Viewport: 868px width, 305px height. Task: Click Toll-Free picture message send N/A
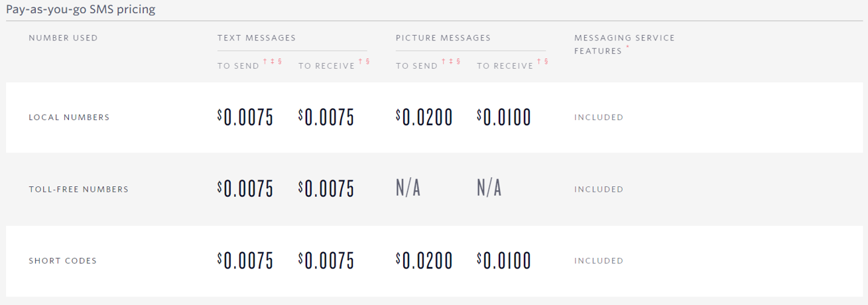[408, 189]
